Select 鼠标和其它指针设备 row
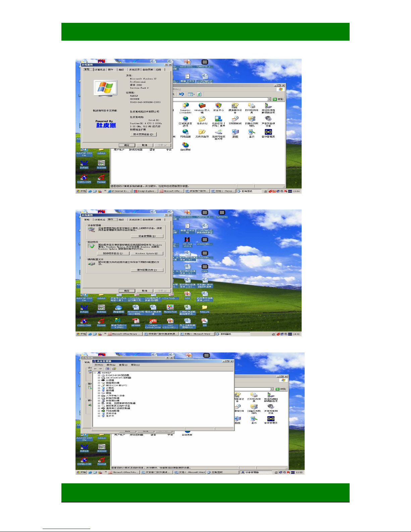 (115, 406)
